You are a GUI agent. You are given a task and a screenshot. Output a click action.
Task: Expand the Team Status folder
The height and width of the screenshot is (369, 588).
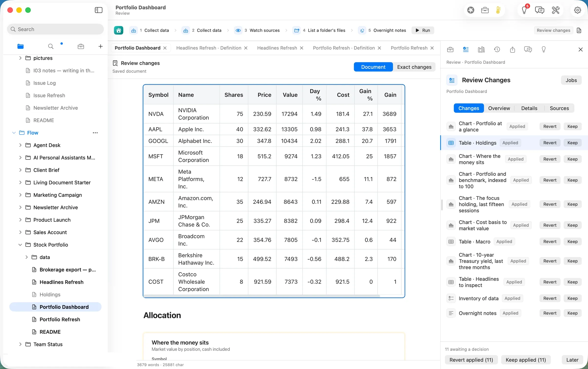(x=20, y=344)
